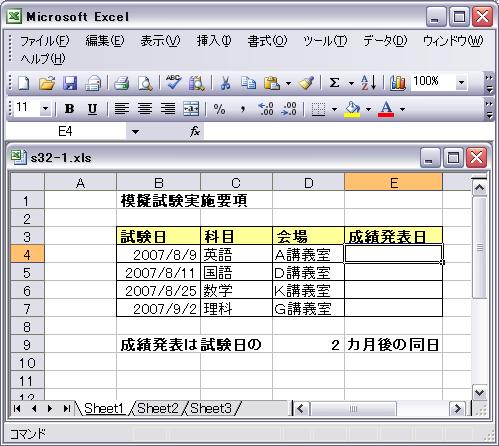Click the Cut scissors icon

tap(225, 83)
